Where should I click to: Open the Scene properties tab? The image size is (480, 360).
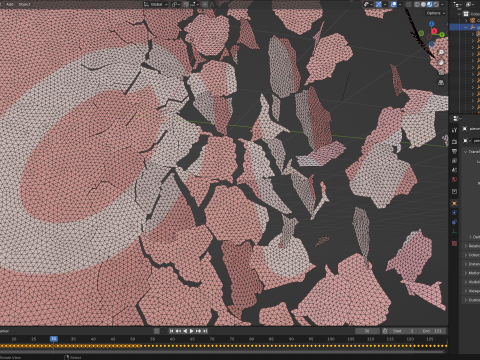click(x=454, y=170)
